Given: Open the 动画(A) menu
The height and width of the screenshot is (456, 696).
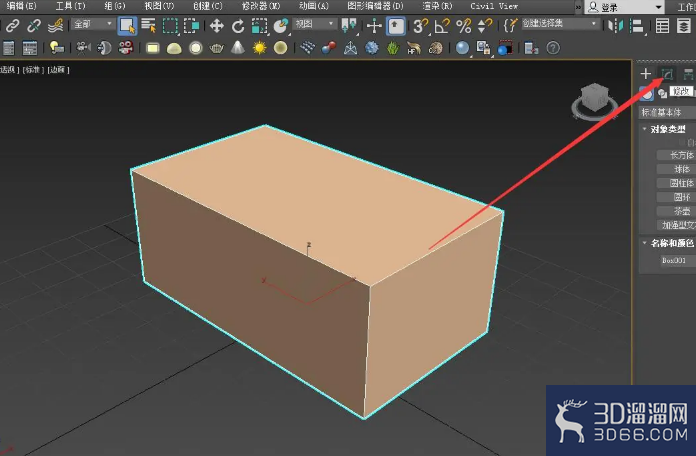Looking at the screenshot, I should click(x=314, y=6).
